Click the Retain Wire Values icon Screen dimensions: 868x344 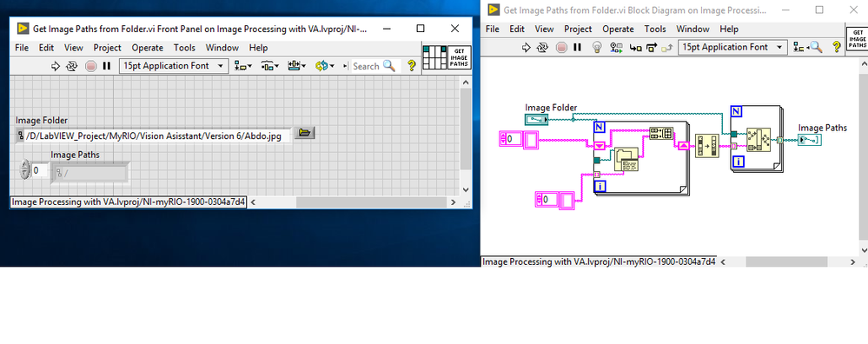pos(615,48)
